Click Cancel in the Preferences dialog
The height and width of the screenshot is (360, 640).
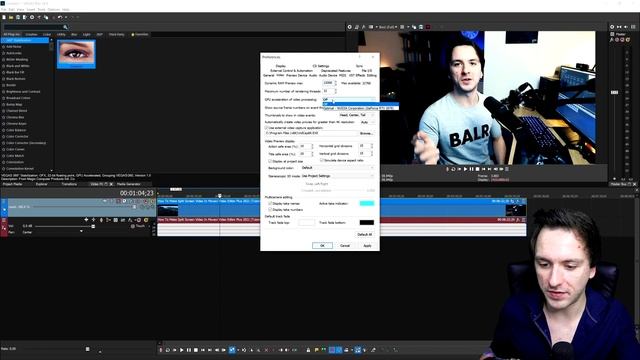coord(345,245)
